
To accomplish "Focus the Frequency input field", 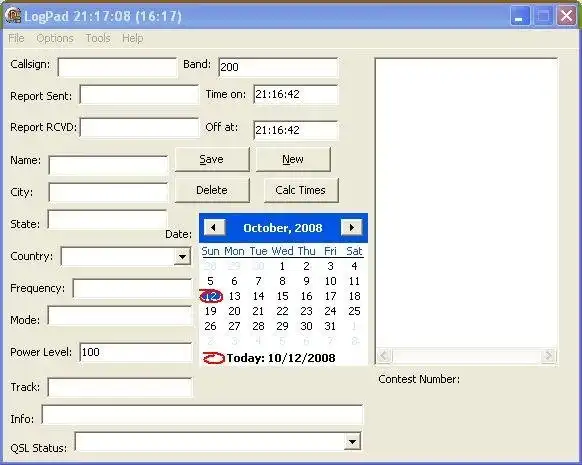I will tap(133, 288).
